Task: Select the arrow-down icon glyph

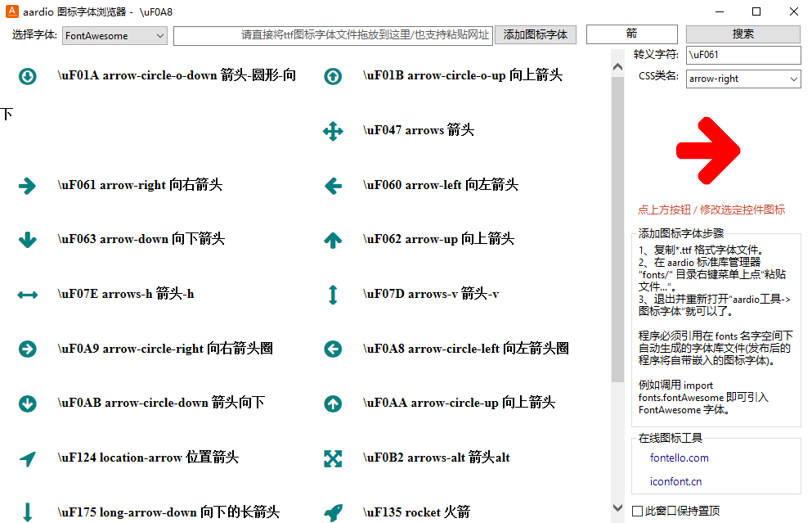Action: 28,240
